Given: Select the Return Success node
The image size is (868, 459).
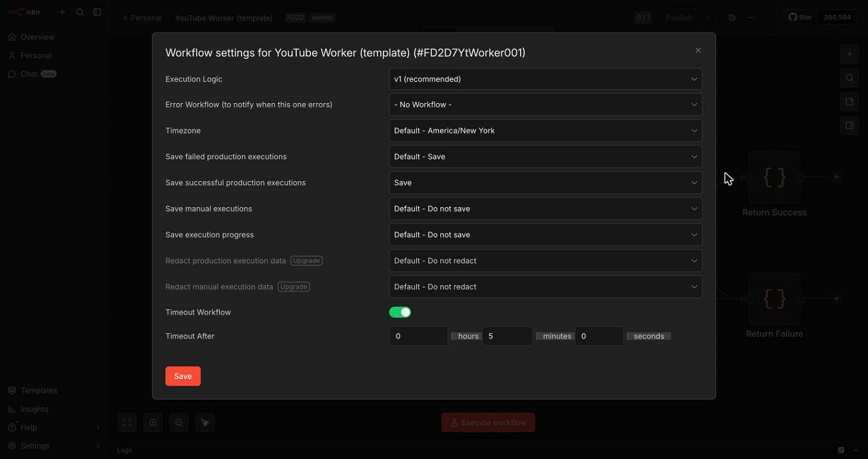Looking at the screenshot, I should click(774, 178).
